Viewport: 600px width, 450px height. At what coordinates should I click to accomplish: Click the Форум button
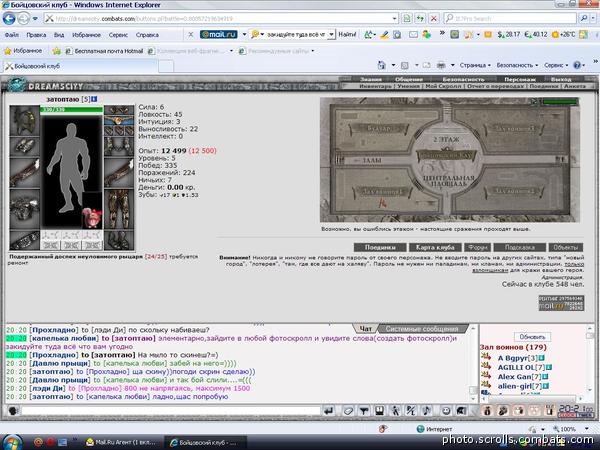pyautogui.click(x=478, y=247)
